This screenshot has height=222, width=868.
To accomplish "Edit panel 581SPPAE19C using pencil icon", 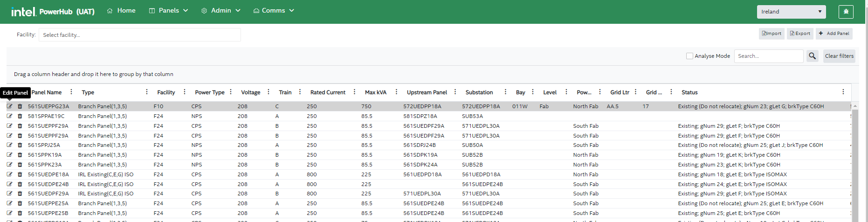I will [x=9, y=116].
